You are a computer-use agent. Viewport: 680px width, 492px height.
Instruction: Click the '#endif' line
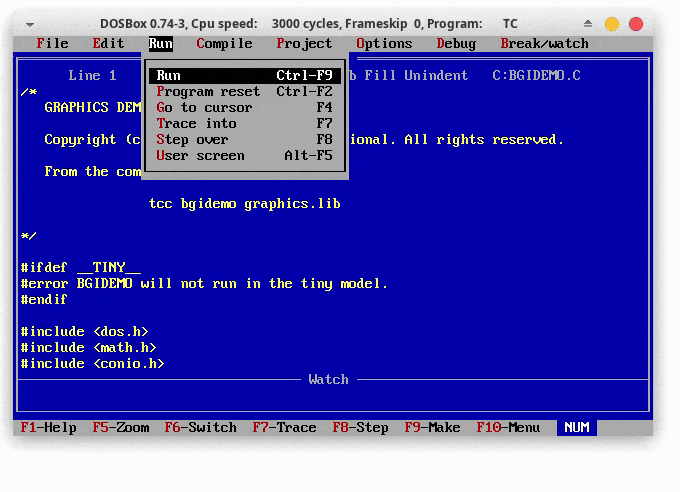[44, 300]
